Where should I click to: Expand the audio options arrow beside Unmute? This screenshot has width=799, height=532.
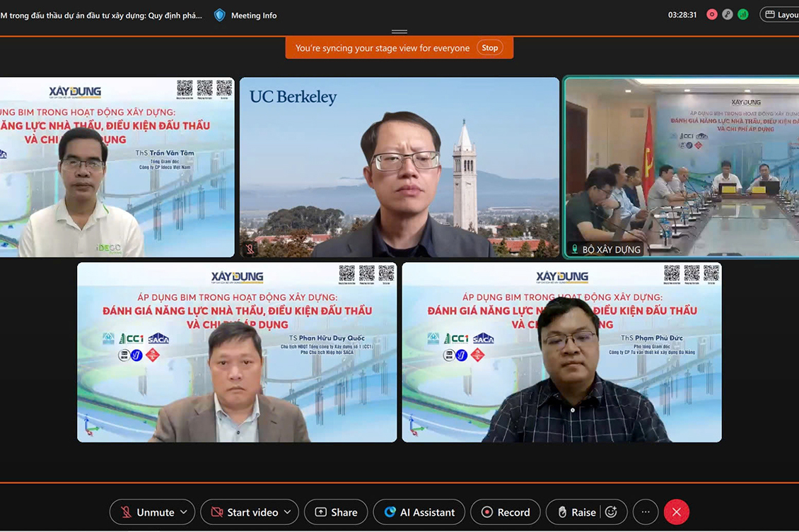click(184, 512)
